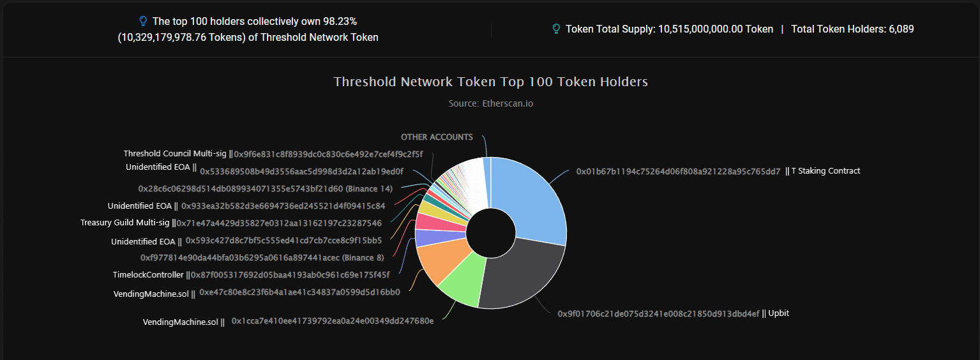Image resolution: width=980 pixels, height=360 pixels.
Task: Click the Binance 14 address label
Action: click(265, 189)
